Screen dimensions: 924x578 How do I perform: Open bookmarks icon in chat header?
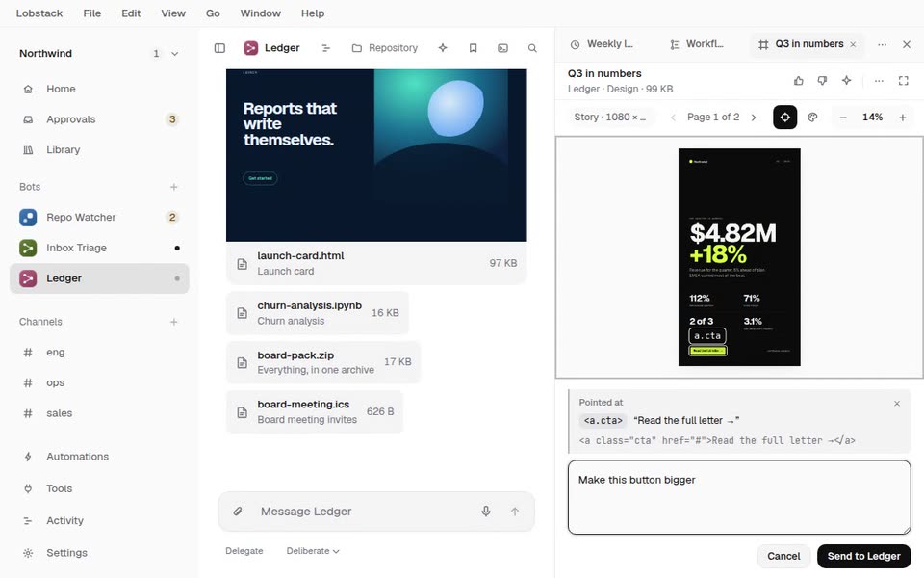[473, 48]
